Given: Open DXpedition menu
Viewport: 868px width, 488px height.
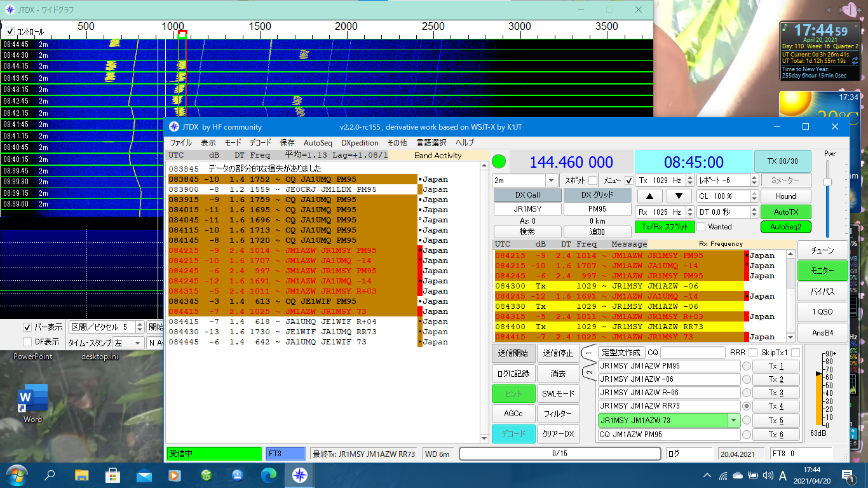Looking at the screenshot, I should coord(360,143).
